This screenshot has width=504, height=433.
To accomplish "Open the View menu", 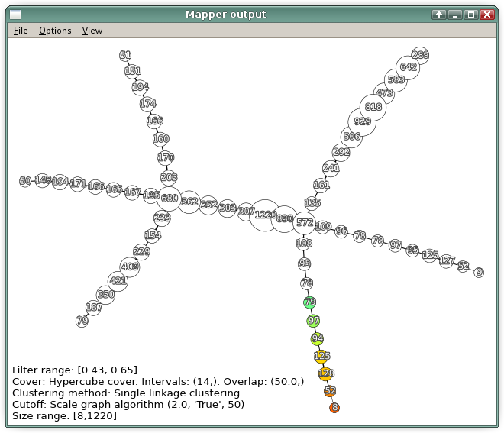I will click(x=92, y=31).
